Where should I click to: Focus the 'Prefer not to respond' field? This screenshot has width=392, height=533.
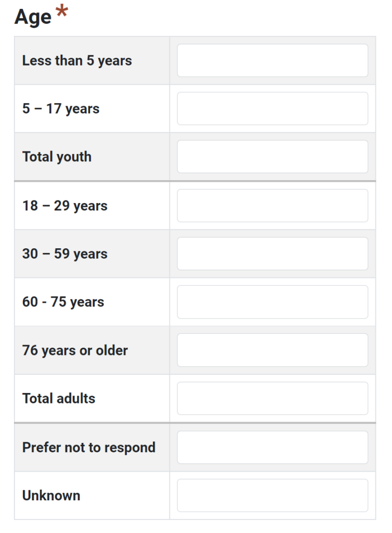click(x=272, y=448)
